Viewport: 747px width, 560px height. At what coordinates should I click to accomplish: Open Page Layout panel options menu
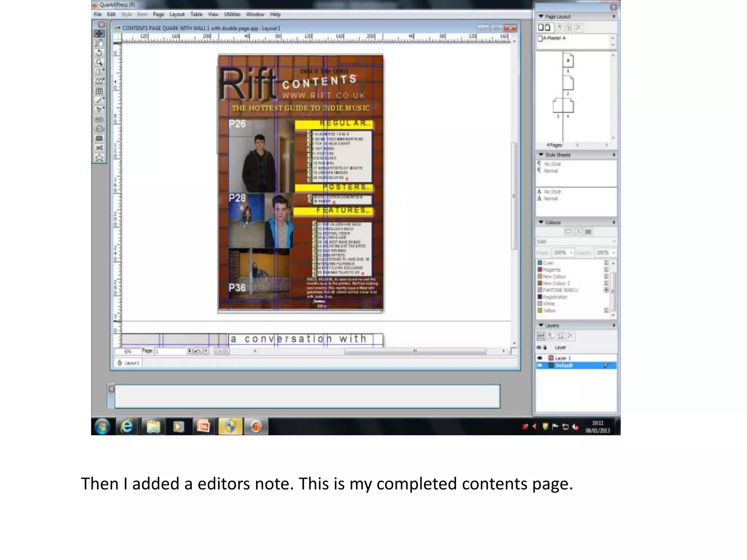[614, 16]
